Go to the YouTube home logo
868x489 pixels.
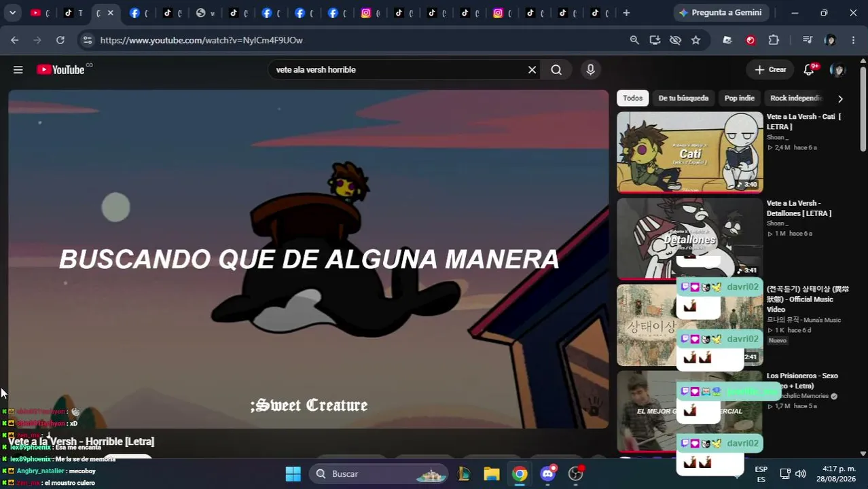click(x=60, y=69)
